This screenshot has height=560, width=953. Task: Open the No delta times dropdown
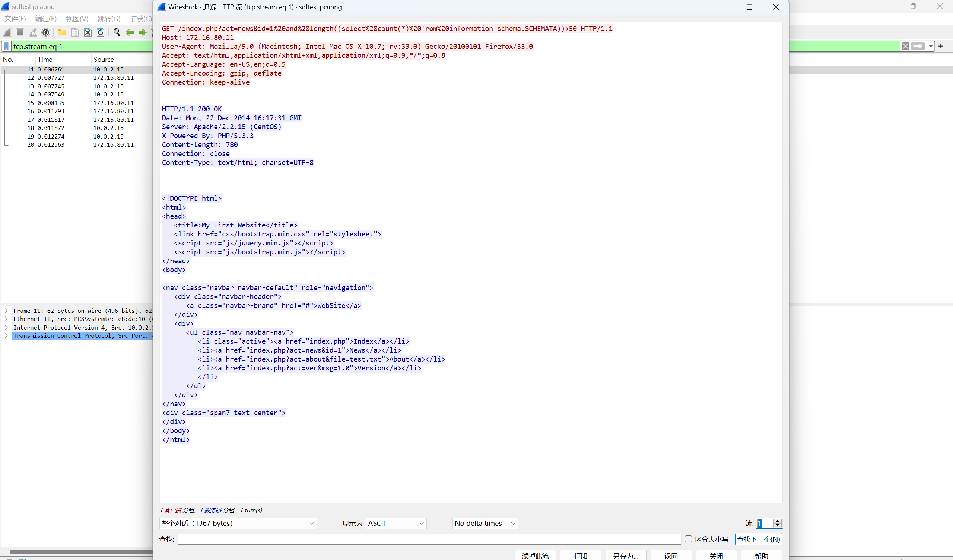[x=485, y=523]
